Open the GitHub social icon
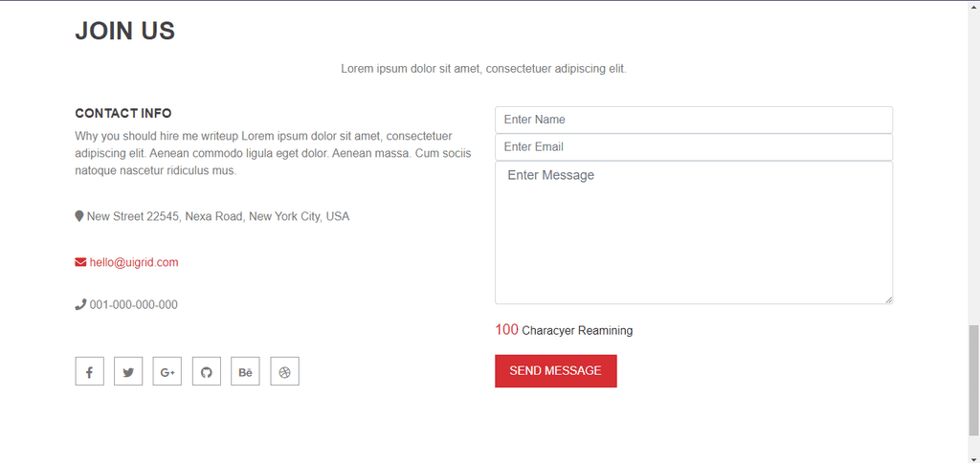The image size is (980, 463). (207, 371)
